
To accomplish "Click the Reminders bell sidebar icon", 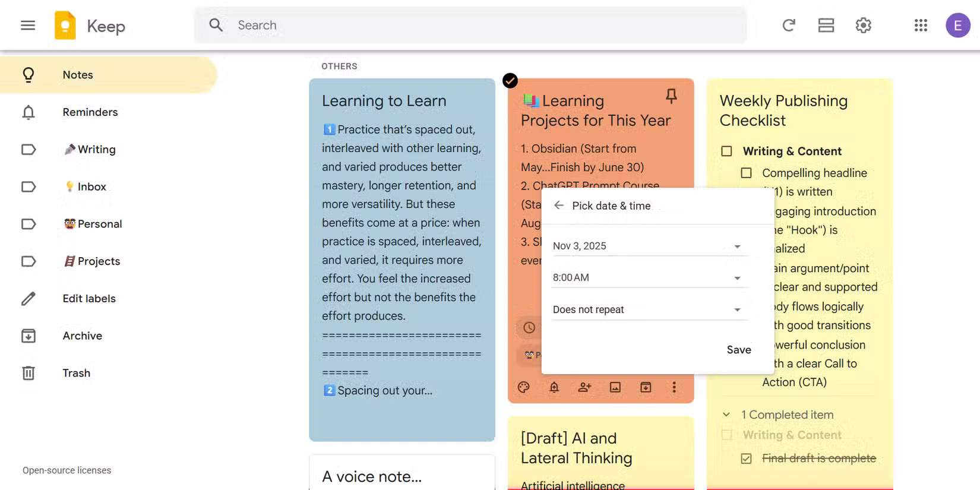I will [29, 112].
